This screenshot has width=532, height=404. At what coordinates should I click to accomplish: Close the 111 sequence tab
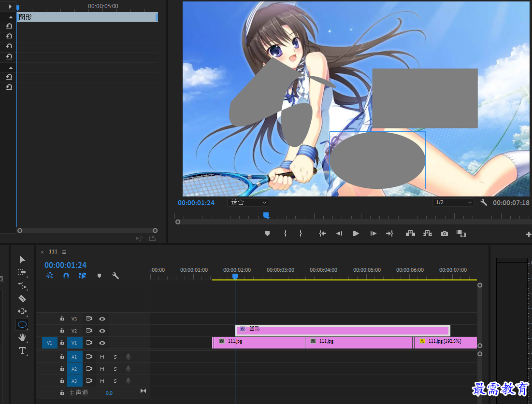pos(42,252)
